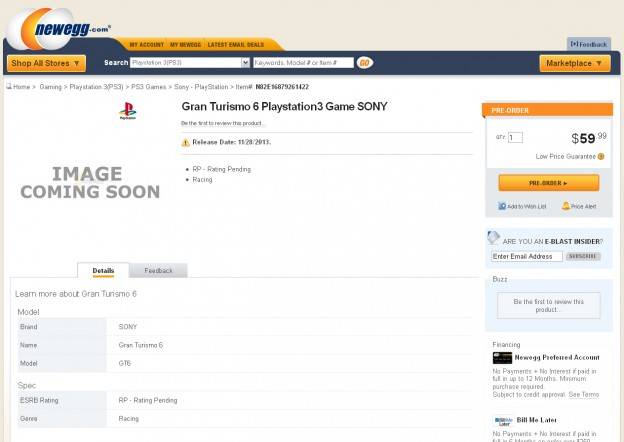Click the Price Alert link
This screenshot has height=442, width=624.
(x=583, y=206)
